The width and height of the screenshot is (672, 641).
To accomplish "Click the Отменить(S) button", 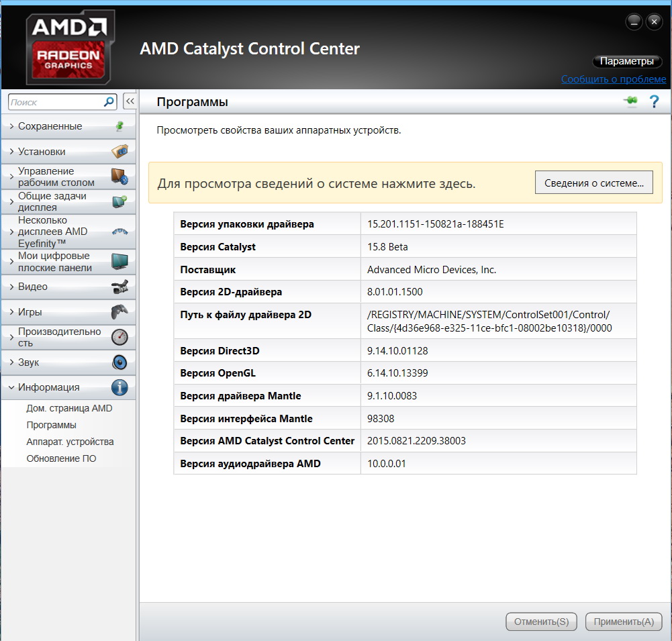I will [x=541, y=622].
